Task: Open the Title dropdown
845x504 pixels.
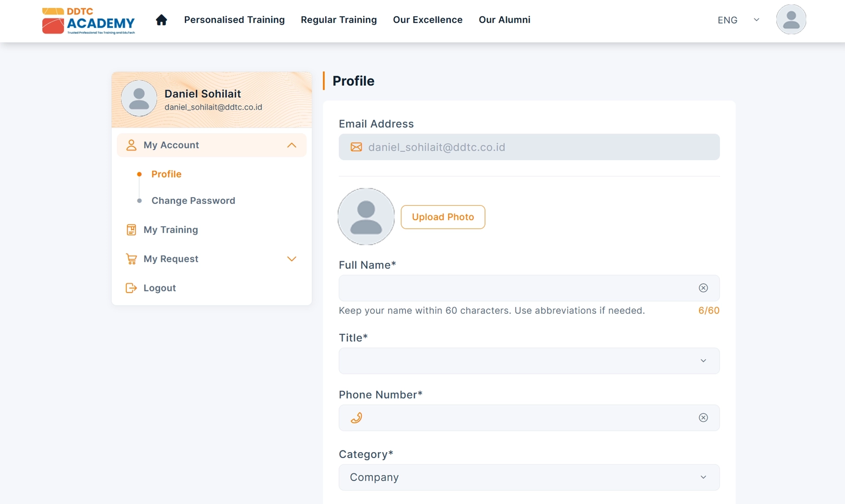Action: pyautogui.click(x=529, y=361)
